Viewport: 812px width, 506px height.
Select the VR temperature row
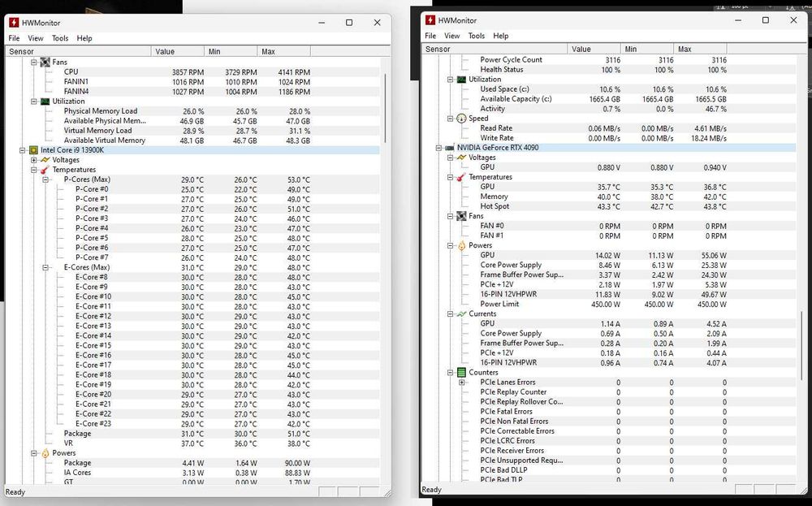192,443
